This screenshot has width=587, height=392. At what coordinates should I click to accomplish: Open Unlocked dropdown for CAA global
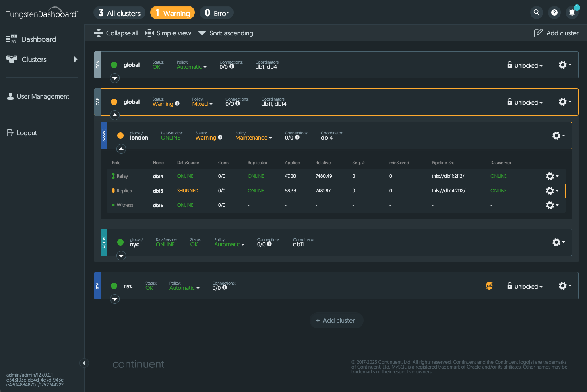tap(525, 65)
